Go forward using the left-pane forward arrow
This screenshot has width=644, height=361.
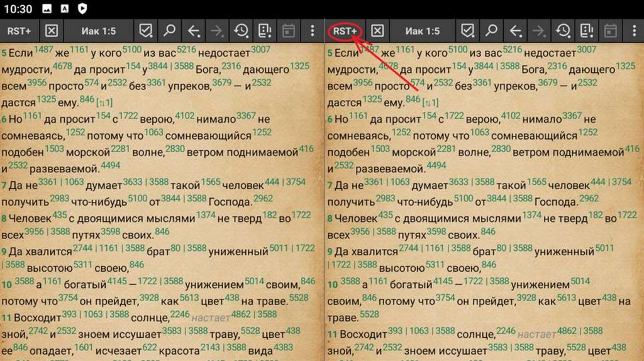pyautogui.click(x=217, y=31)
